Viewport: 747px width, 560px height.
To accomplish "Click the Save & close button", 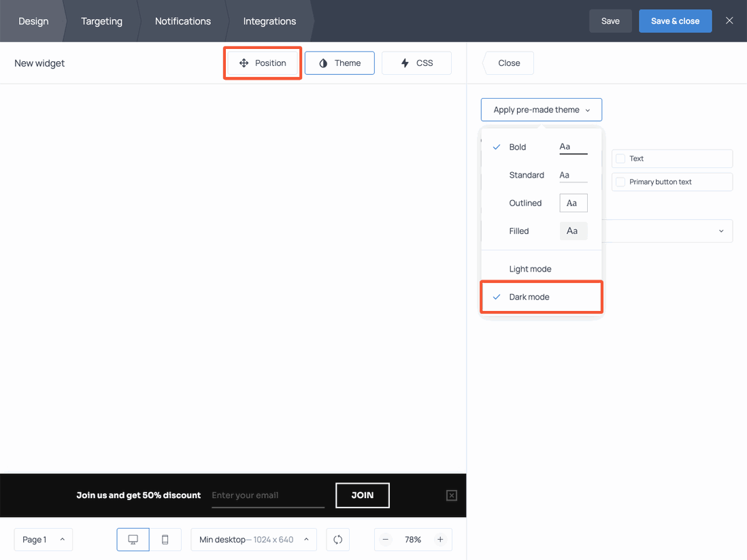I will [x=675, y=21].
